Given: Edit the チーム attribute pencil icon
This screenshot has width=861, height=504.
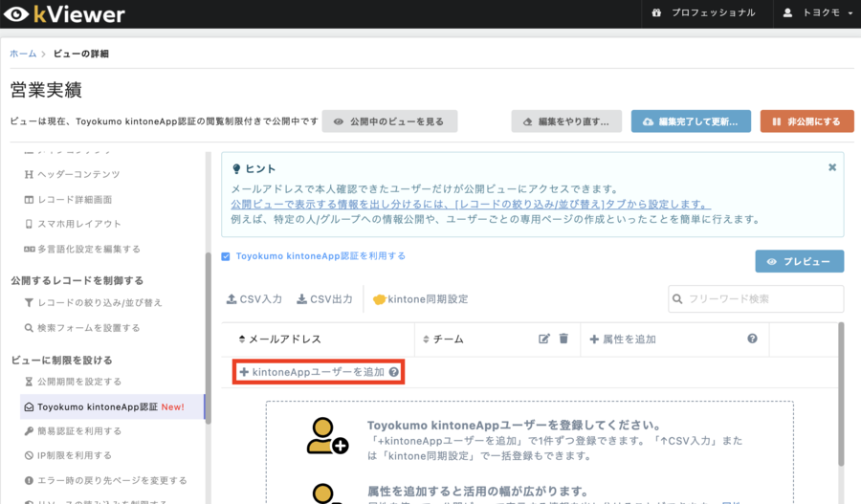Looking at the screenshot, I should tap(543, 339).
